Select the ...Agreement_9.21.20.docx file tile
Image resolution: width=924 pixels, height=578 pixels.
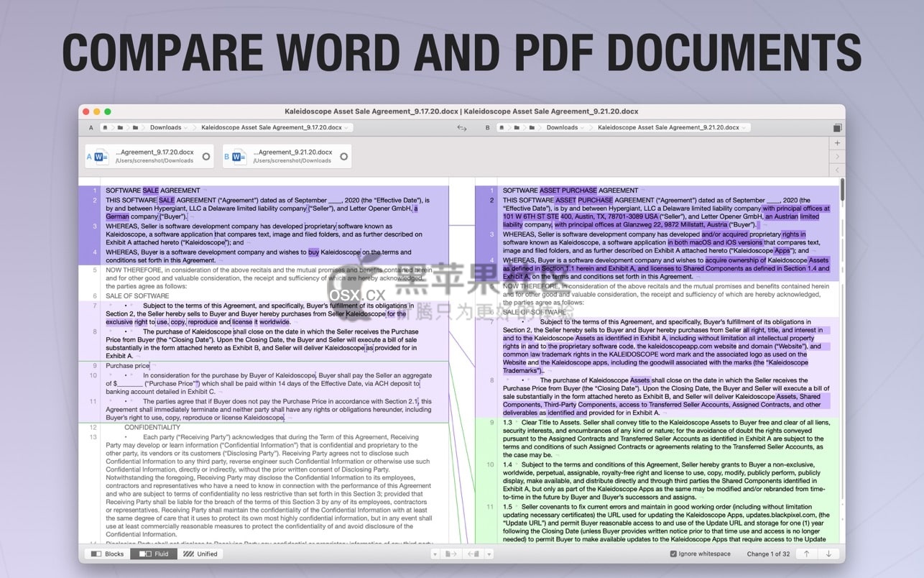(x=287, y=156)
